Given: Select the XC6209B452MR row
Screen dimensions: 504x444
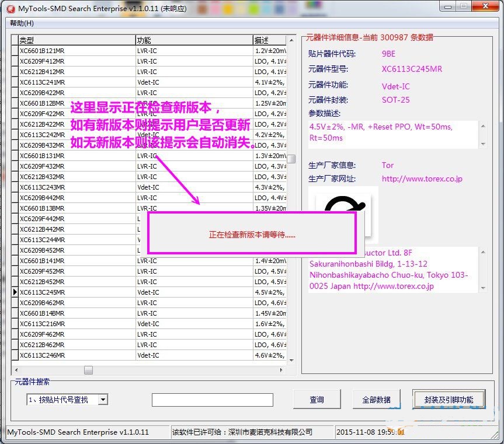Looking at the screenshot, I should click(x=77, y=250).
